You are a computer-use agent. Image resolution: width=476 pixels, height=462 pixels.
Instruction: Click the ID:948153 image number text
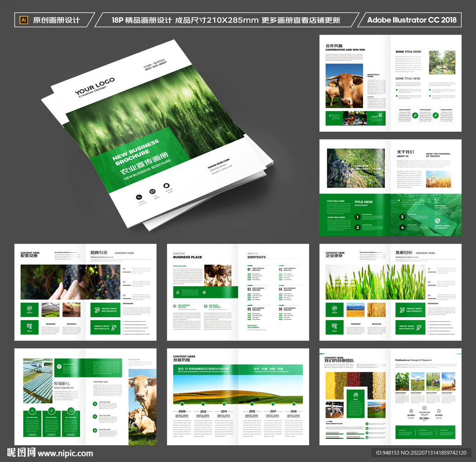421,453
